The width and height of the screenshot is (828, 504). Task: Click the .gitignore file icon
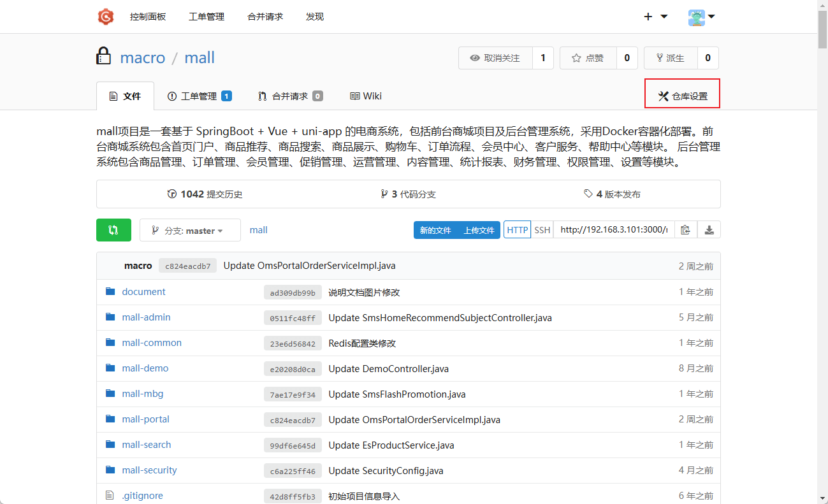coord(110,496)
